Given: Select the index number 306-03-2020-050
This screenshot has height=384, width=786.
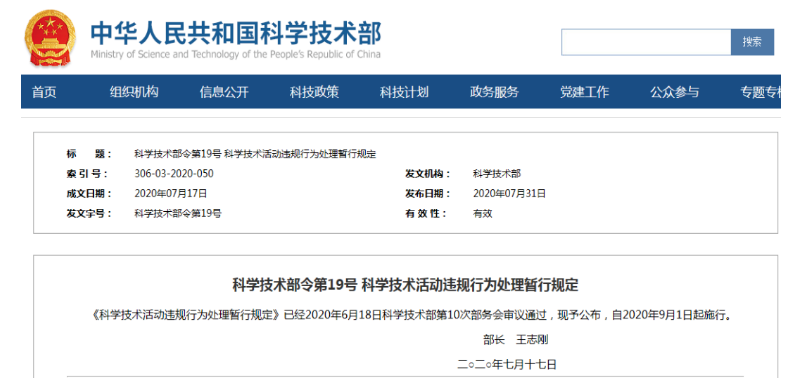Looking at the screenshot, I should [x=174, y=174].
